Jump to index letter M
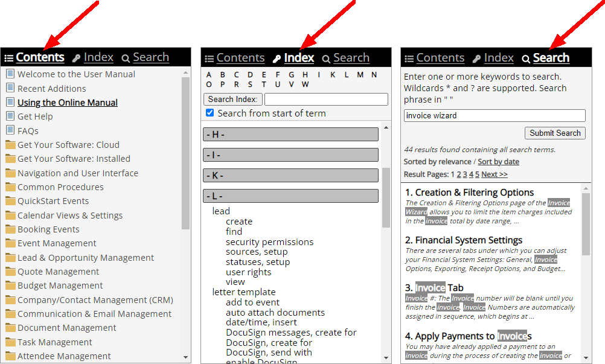This screenshot has height=364, width=605. click(x=360, y=75)
